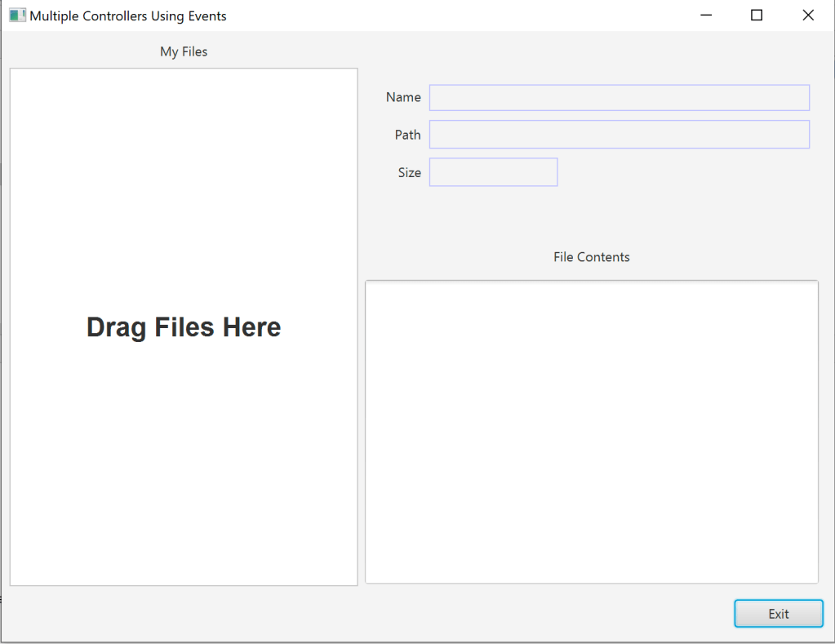
Task: Maximize the application window
Action: 757,16
